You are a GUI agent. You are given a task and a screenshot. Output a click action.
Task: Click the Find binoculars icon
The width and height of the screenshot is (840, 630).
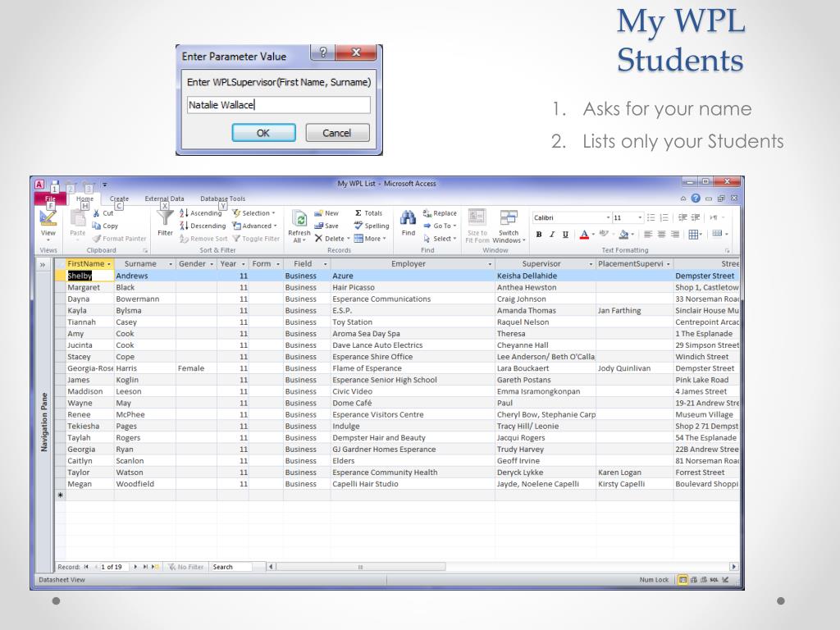click(x=409, y=218)
